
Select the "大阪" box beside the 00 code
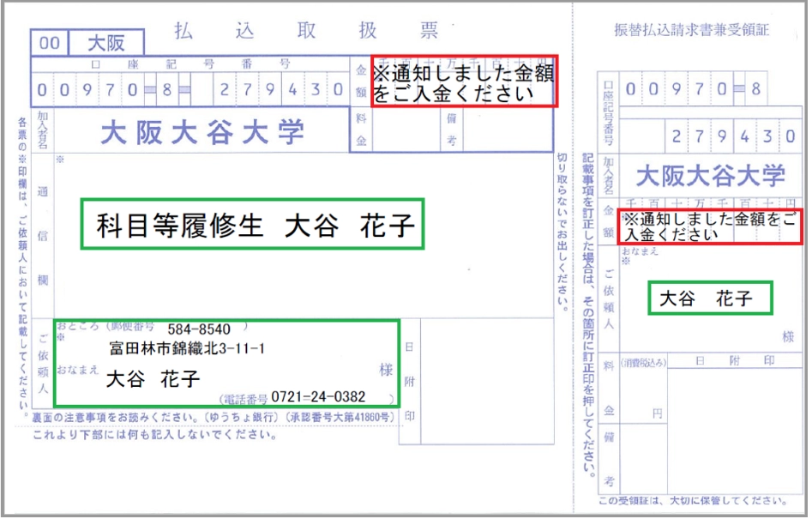pos(106,43)
